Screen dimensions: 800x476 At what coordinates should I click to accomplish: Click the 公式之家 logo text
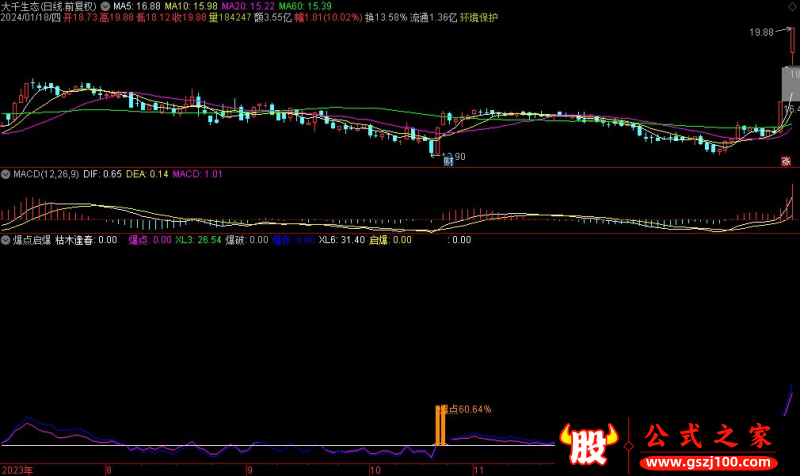705,437
